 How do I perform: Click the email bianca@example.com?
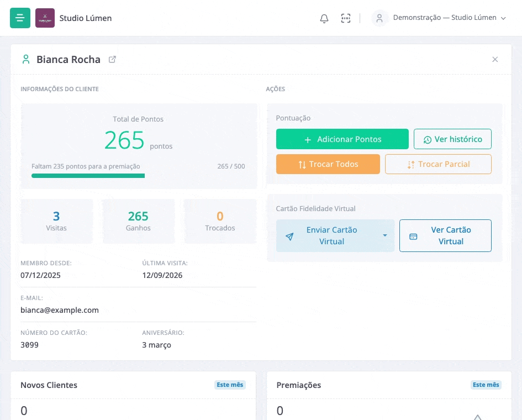pos(60,310)
